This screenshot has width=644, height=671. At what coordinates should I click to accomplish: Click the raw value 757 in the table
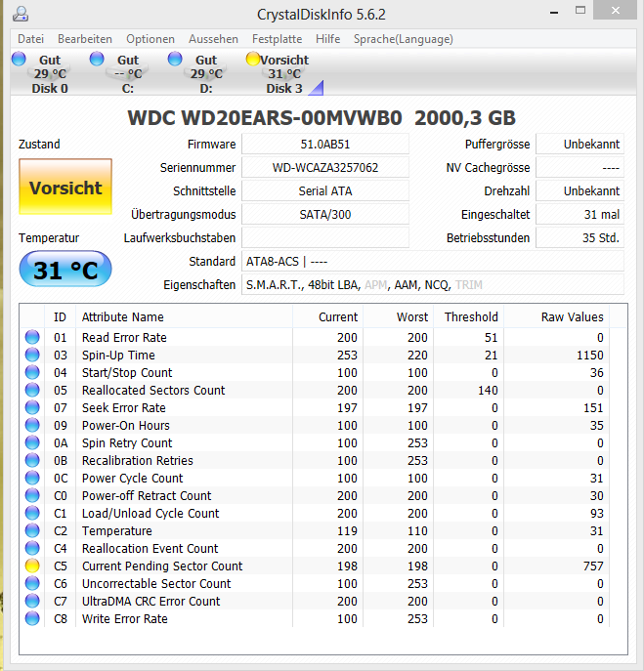pyautogui.click(x=593, y=566)
